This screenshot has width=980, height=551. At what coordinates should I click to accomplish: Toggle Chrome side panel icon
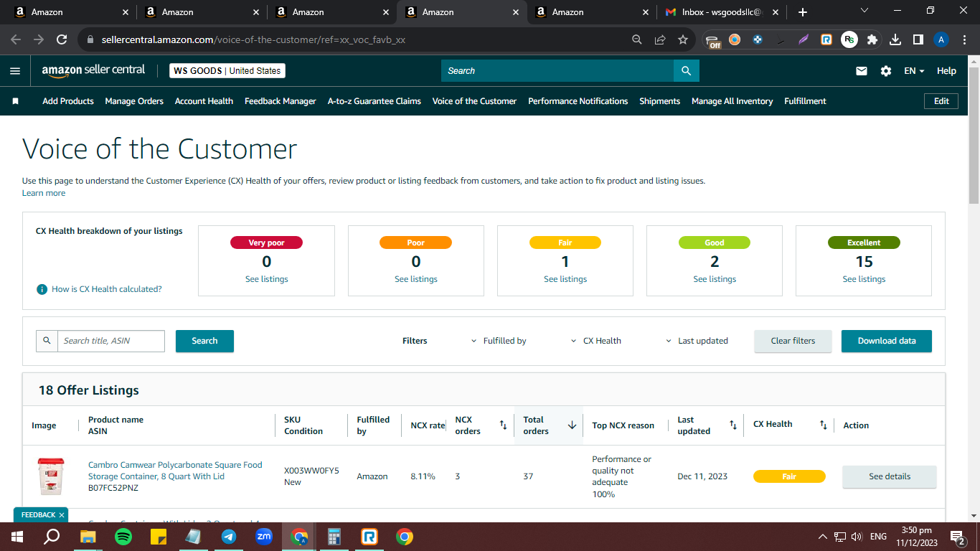click(918, 39)
